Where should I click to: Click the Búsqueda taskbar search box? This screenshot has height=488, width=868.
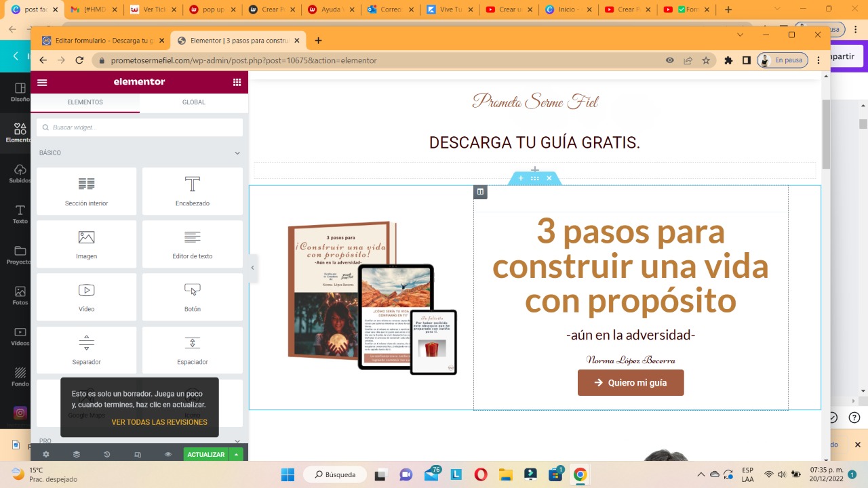pos(334,474)
